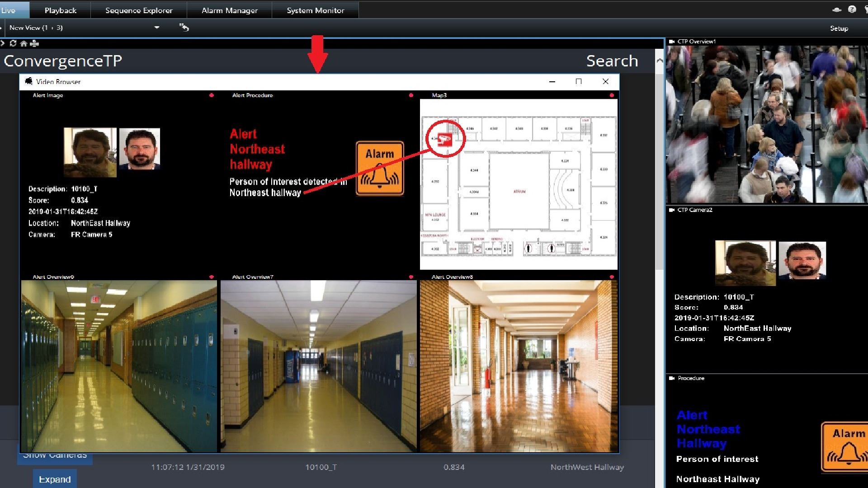Select the Alert Overview8 hallway camera view
Viewport: 868px width, 488px height.
point(519,366)
